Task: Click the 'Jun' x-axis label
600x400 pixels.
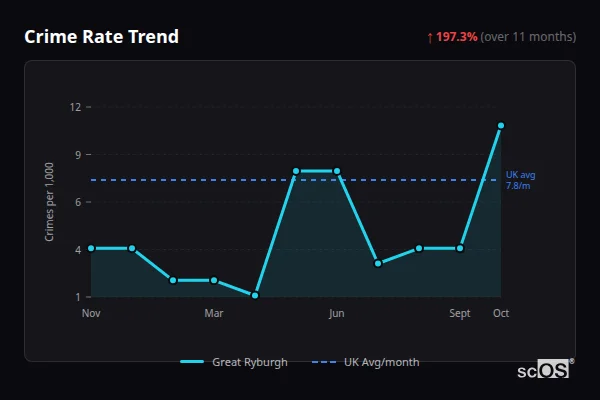Action: [x=337, y=313]
